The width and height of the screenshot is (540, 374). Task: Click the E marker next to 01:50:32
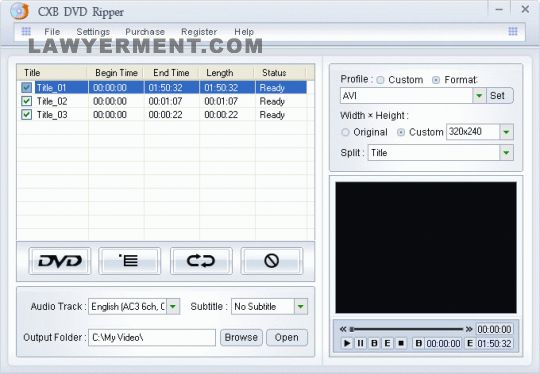[x=470, y=343]
